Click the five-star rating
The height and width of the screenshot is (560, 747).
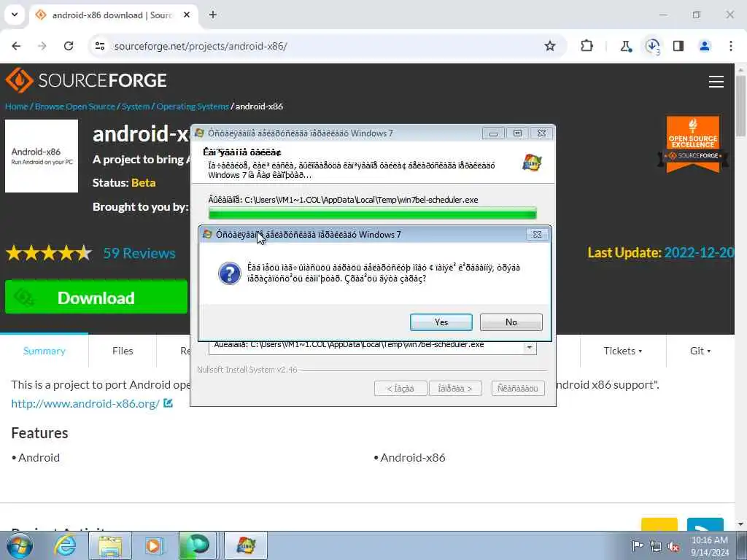[49, 253]
